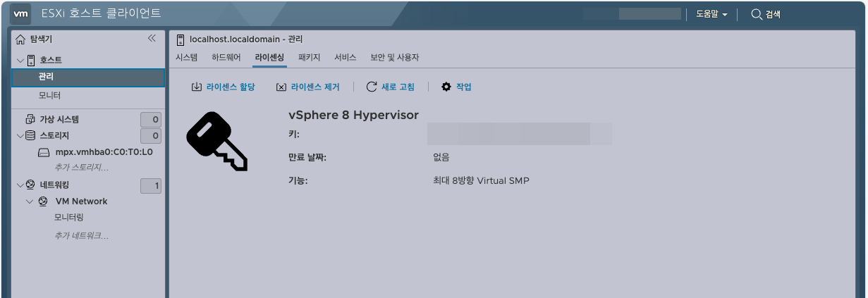
Task: Select 네트워킹 in navigator
Action: 54,185
